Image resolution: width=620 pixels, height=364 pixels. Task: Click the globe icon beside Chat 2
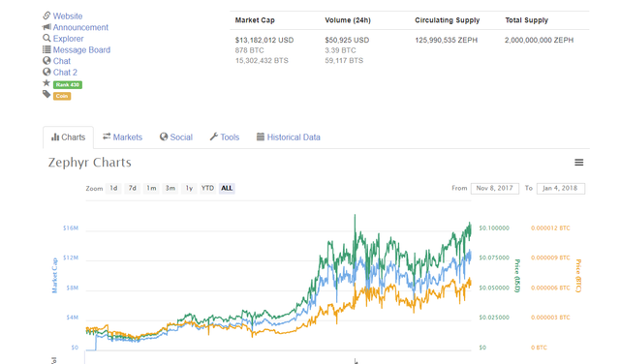pos(46,72)
